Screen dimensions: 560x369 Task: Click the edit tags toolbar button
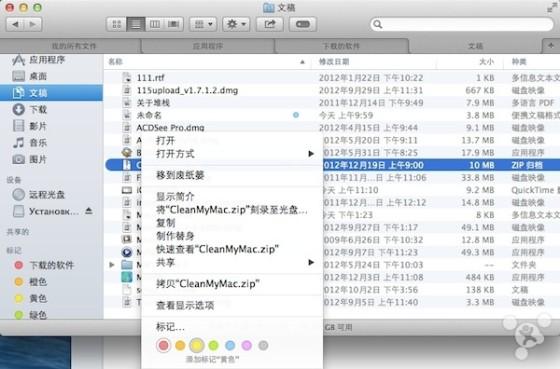point(302,24)
